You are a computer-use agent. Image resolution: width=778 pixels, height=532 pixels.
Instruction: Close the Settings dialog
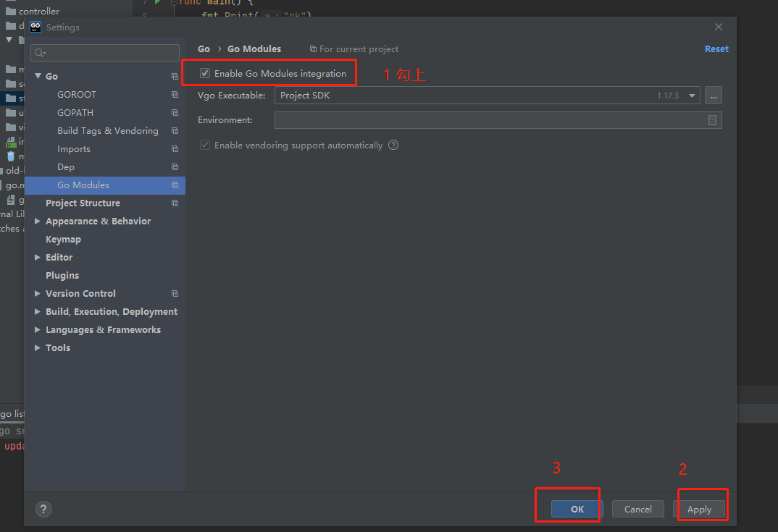[718, 27]
